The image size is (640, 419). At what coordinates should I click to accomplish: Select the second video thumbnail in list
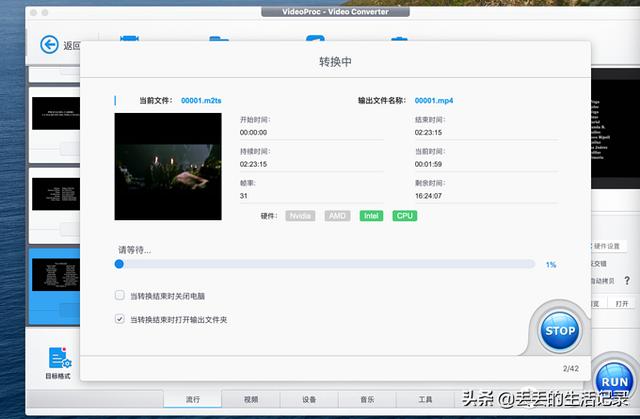pos(56,194)
